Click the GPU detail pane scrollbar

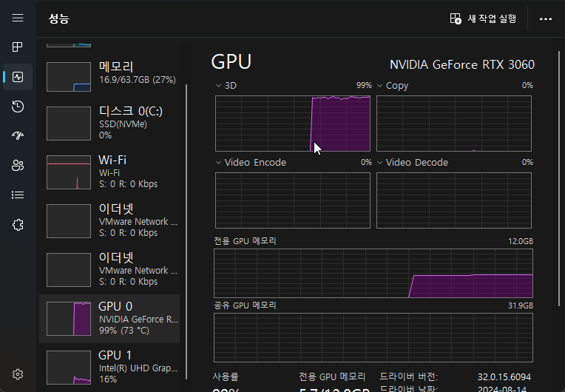coord(559,179)
